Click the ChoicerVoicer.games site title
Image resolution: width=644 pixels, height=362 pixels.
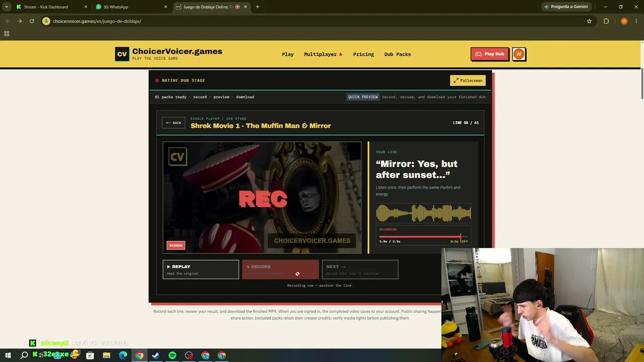click(177, 51)
